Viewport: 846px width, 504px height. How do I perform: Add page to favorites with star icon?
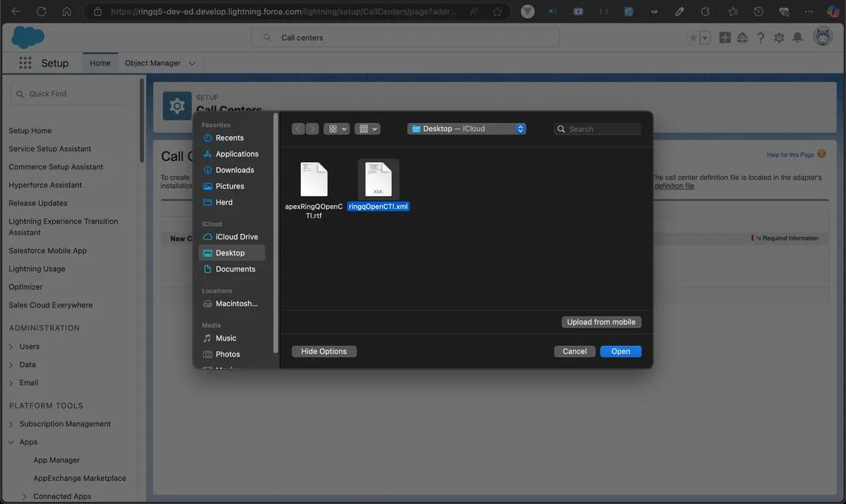pyautogui.click(x=498, y=11)
